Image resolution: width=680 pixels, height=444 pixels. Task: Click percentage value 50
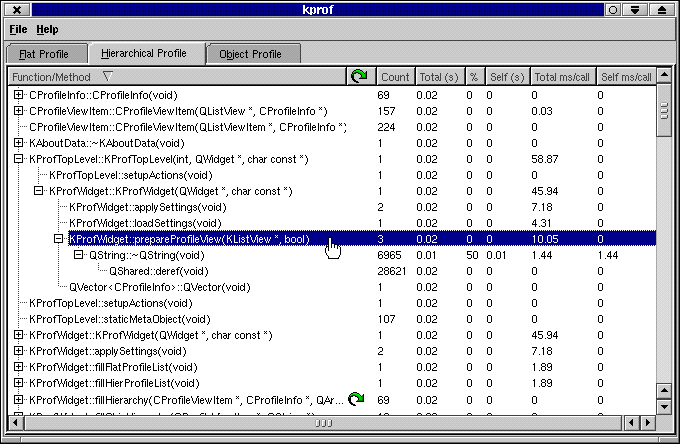[472, 255]
